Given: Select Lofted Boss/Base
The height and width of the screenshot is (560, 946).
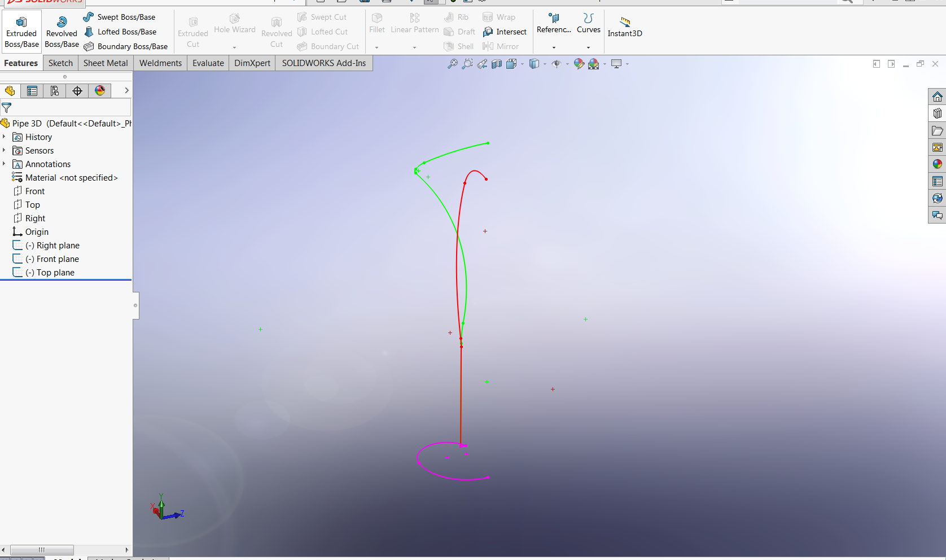Looking at the screenshot, I should tap(120, 32).
